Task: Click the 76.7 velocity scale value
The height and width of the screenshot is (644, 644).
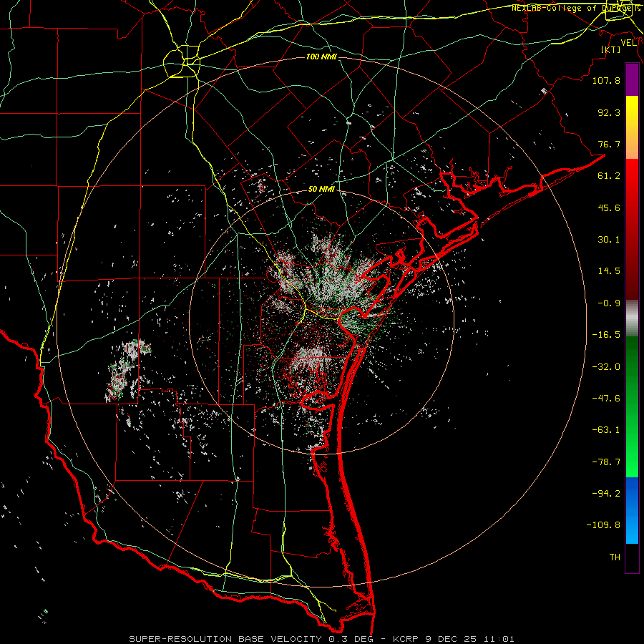Action: click(609, 144)
